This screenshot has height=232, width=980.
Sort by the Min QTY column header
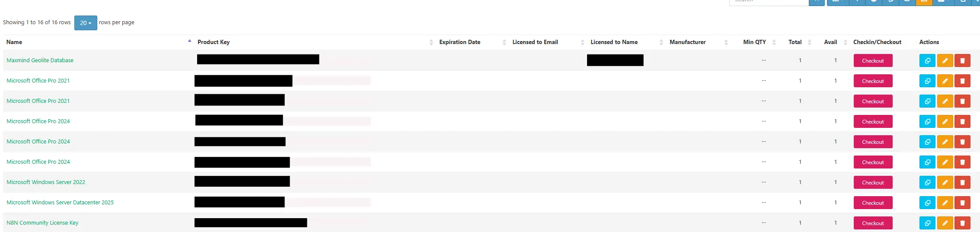pos(754,42)
